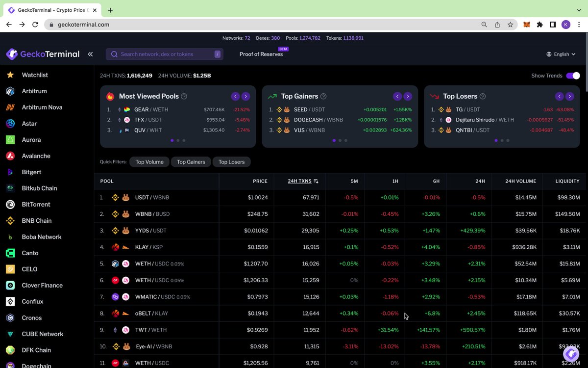The height and width of the screenshot is (368, 588).
Task: Apply Top Losers quick filter
Action: 231,162
